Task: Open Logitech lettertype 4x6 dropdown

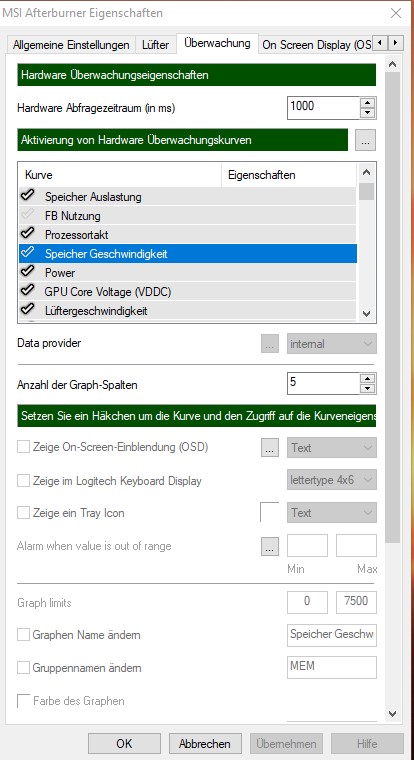Action: tap(332, 480)
